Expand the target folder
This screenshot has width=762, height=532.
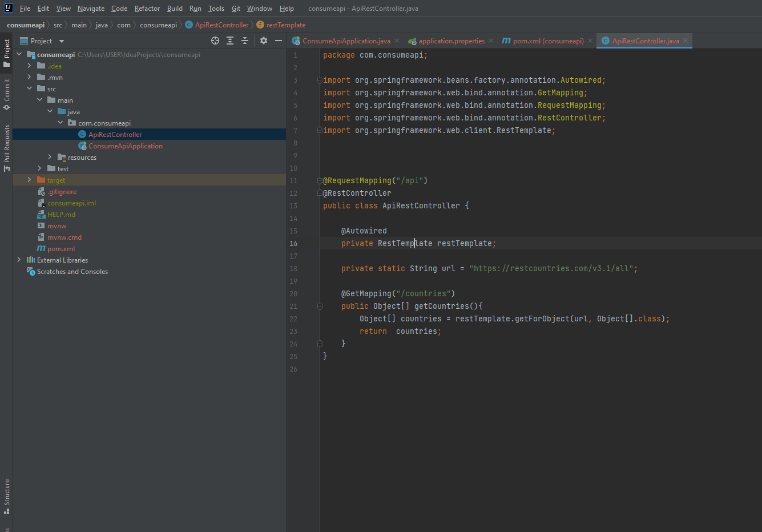click(29, 180)
